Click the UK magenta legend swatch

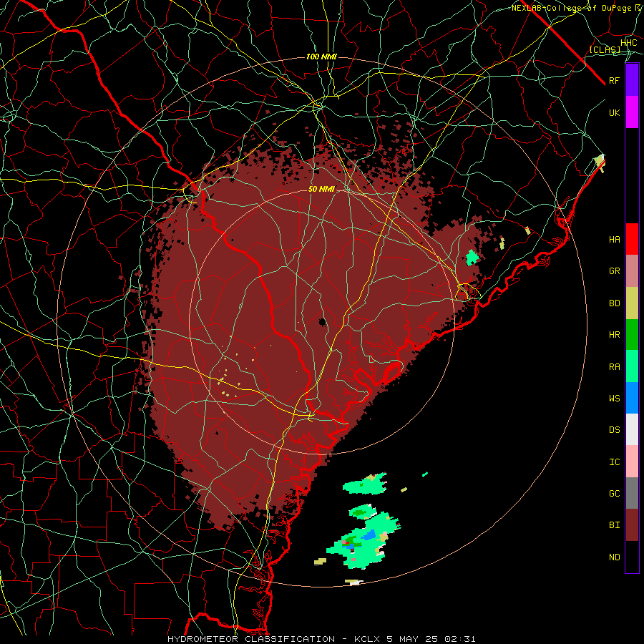tap(632, 112)
